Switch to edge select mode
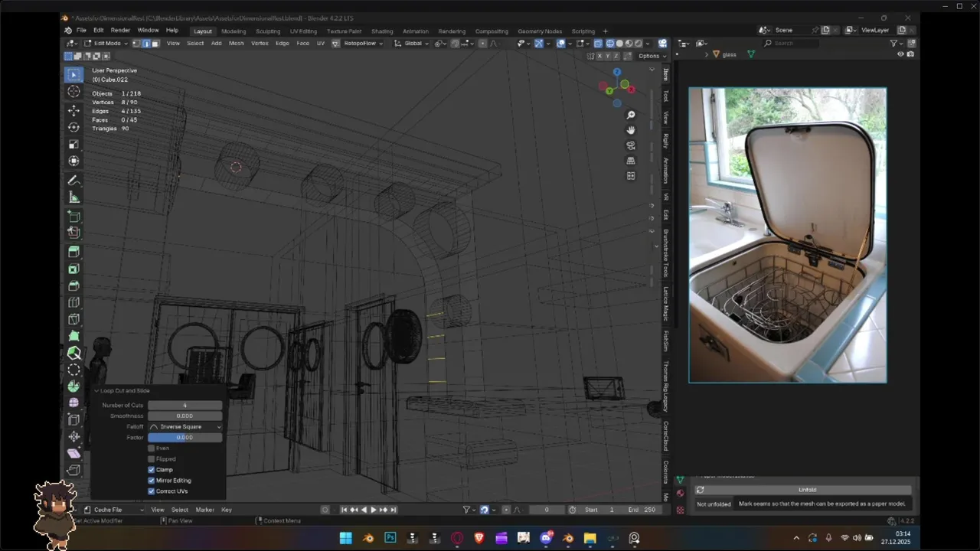 pyautogui.click(x=146, y=44)
